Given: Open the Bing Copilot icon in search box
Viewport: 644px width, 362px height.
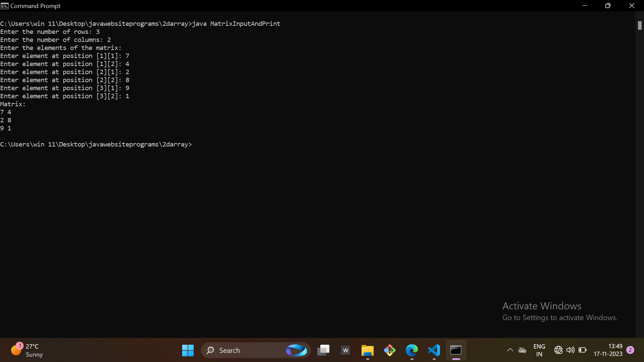Looking at the screenshot, I should pos(297,350).
